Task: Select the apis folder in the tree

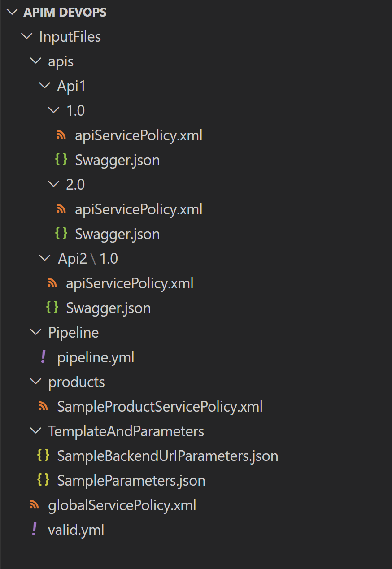Action: (61, 61)
